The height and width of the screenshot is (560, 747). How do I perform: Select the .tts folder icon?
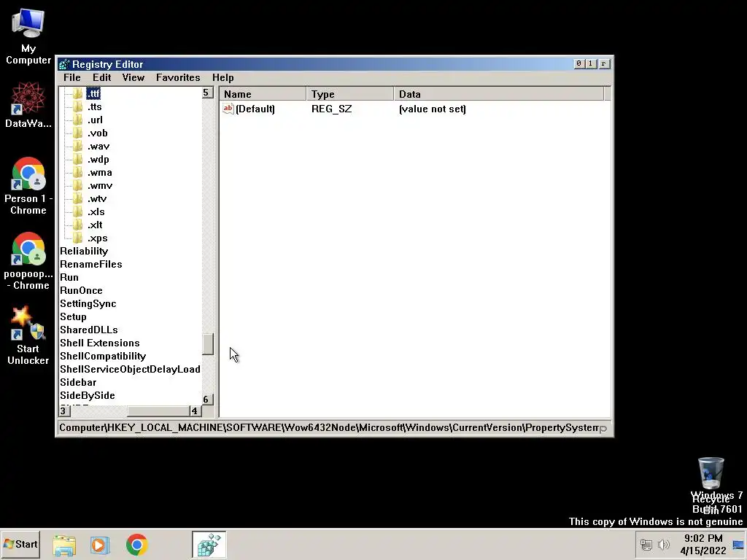(78, 106)
